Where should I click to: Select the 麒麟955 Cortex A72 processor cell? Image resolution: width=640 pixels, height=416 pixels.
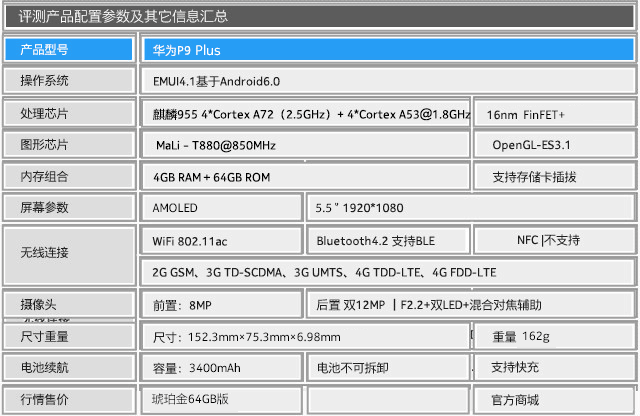click(x=306, y=114)
